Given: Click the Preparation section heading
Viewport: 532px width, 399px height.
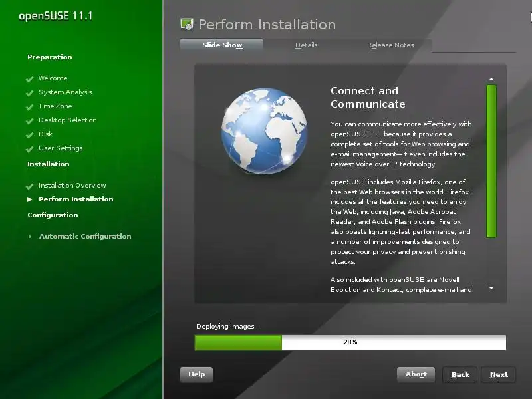Looking at the screenshot, I should click(49, 57).
